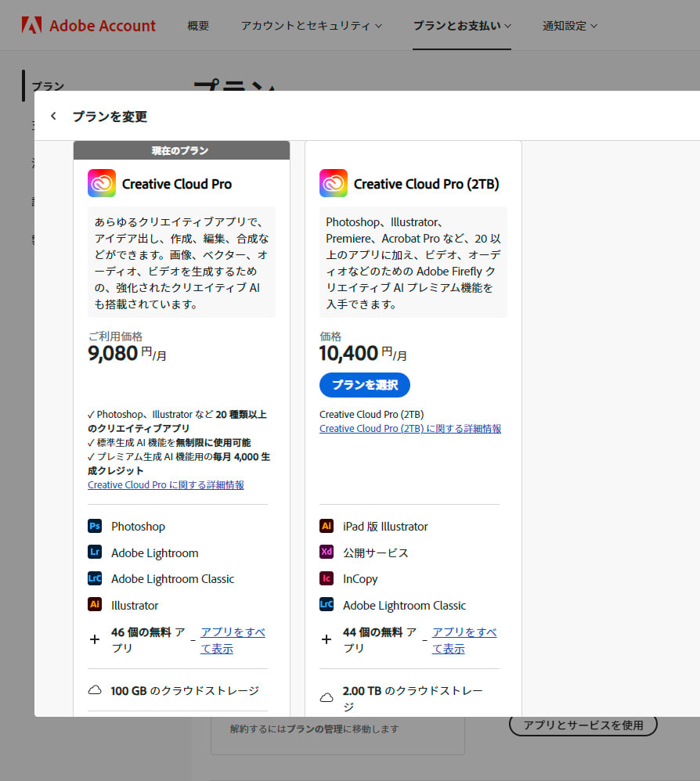Click the 2TB plan description paragraph
700x781 pixels.
413,262
